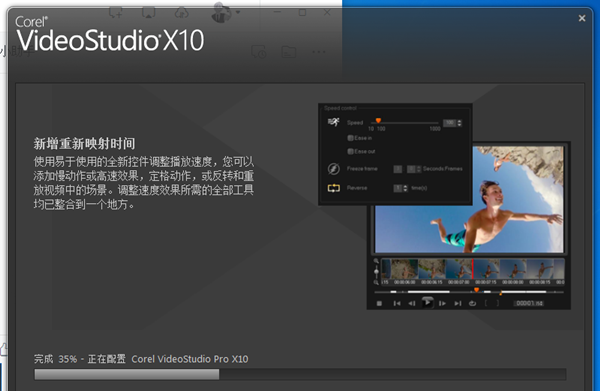Click the screen cast icon in background window

(148, 13)
